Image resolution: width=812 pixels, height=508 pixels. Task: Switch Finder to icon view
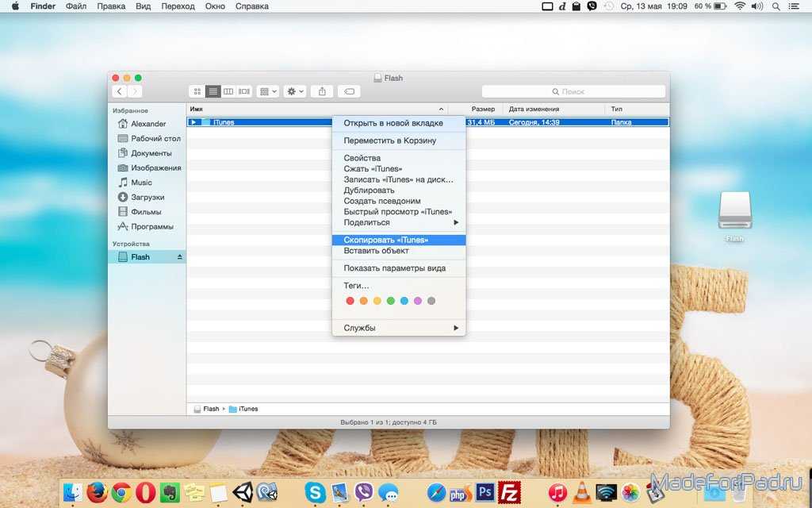click(x=197, y=91)
